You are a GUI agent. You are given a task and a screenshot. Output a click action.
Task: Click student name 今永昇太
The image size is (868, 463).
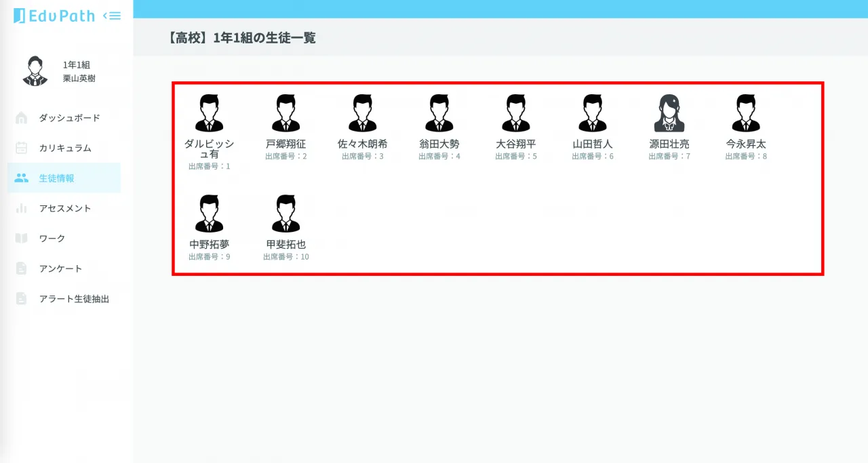tap(746, 144)
